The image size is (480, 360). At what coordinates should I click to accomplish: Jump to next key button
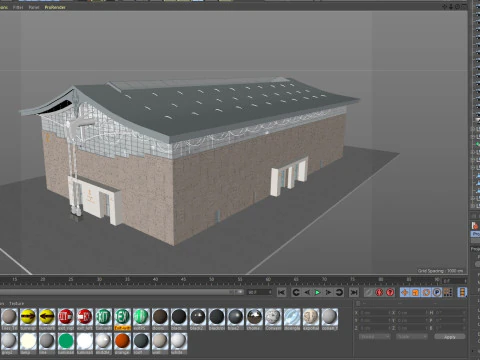(x=339, y=292)
